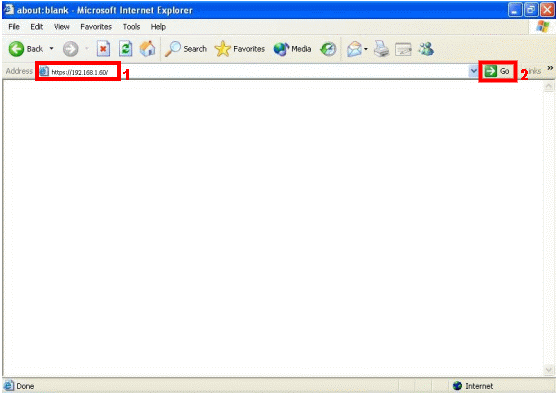This screenshot has height=393, width=556.
Task: Open the Favorites menu
Action: (x=96, y=27)
